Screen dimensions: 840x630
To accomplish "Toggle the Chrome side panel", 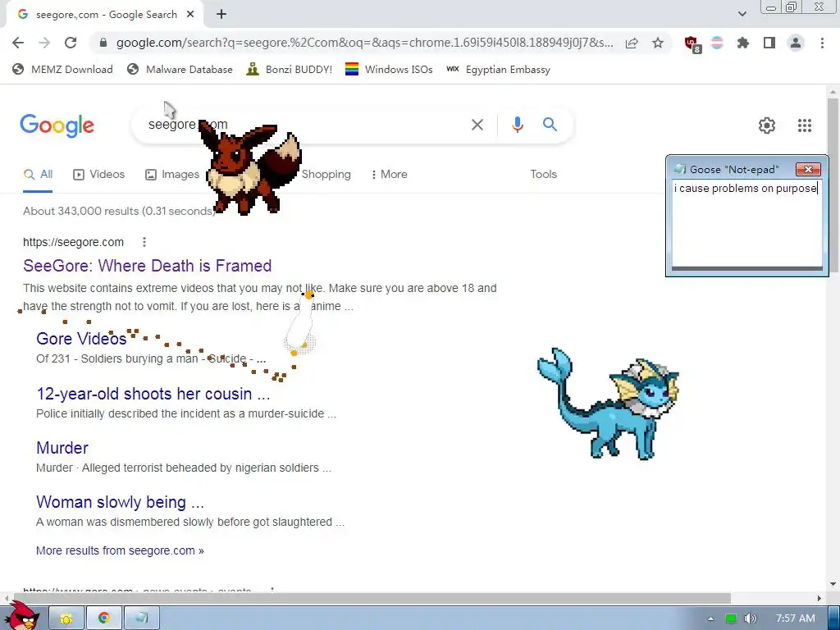I will click(769, 43).
